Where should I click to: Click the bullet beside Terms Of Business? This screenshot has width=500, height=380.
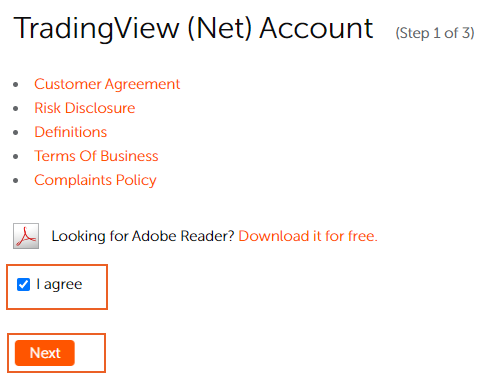pos(16,157)
